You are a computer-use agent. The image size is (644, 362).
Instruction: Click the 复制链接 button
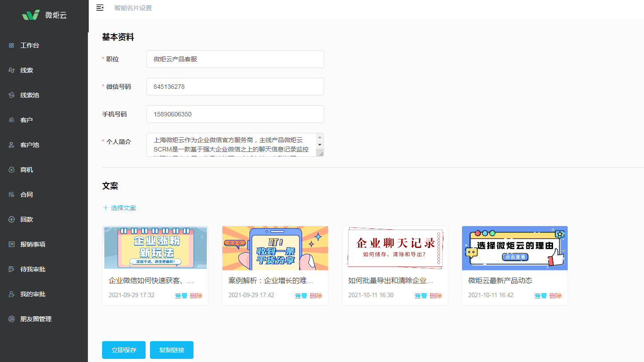click(x=172, y=350)
